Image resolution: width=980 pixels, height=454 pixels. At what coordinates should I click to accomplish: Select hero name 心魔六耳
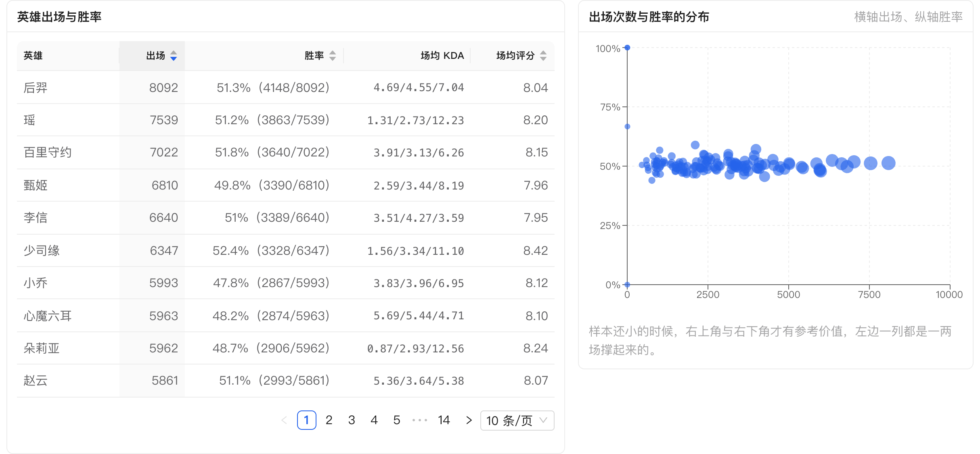click(x=48, y=316)
